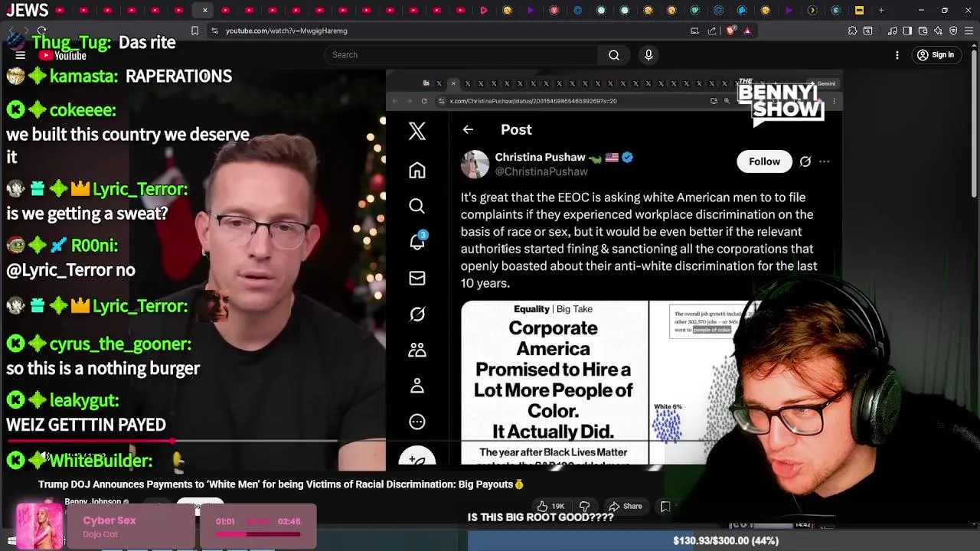Open Grok icon in X sidebar
This screenshot has height=551, width=980.
pyautogui.click(x=417, y=314)
